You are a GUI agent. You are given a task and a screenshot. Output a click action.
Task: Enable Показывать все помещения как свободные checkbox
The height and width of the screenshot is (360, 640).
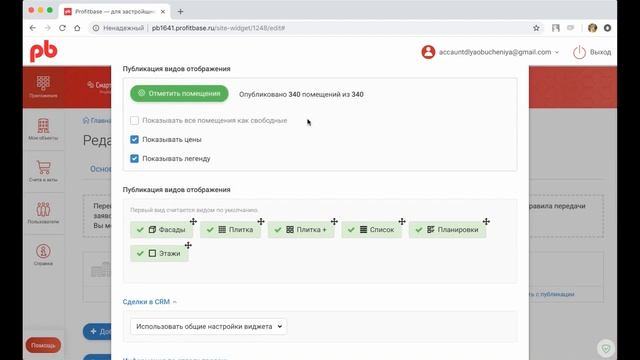(134, 120)
